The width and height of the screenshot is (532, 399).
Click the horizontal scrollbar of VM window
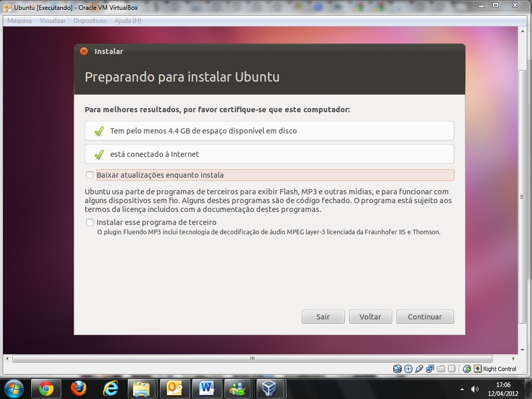click(252, 358)
